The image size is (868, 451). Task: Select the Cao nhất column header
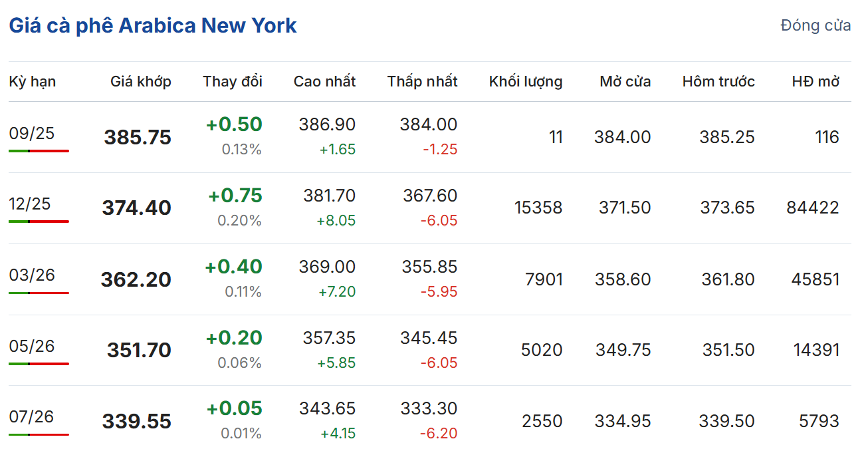(x=324, y=82)
